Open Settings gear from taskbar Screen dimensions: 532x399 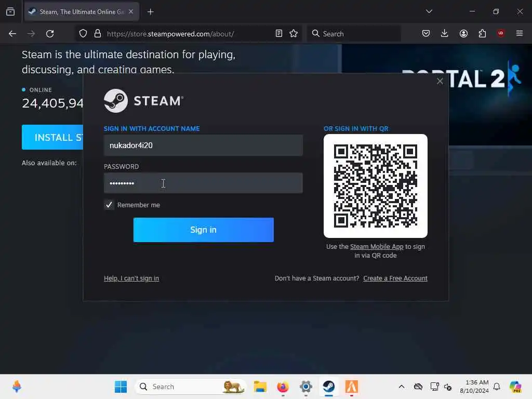[x=305, y=387]
